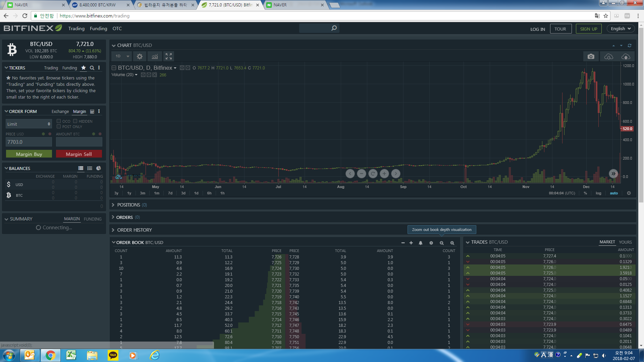Decrease order book precision with minus icon

tap(403, 243)
